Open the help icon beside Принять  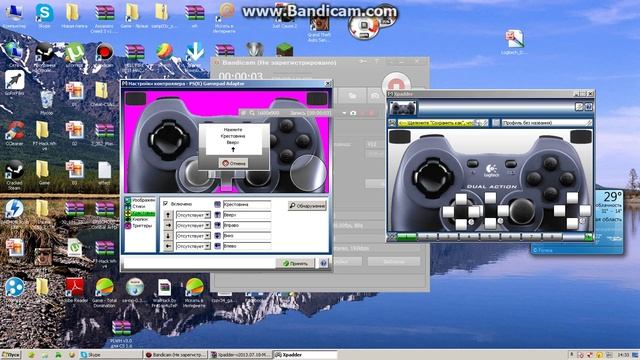tap(323, 263)
